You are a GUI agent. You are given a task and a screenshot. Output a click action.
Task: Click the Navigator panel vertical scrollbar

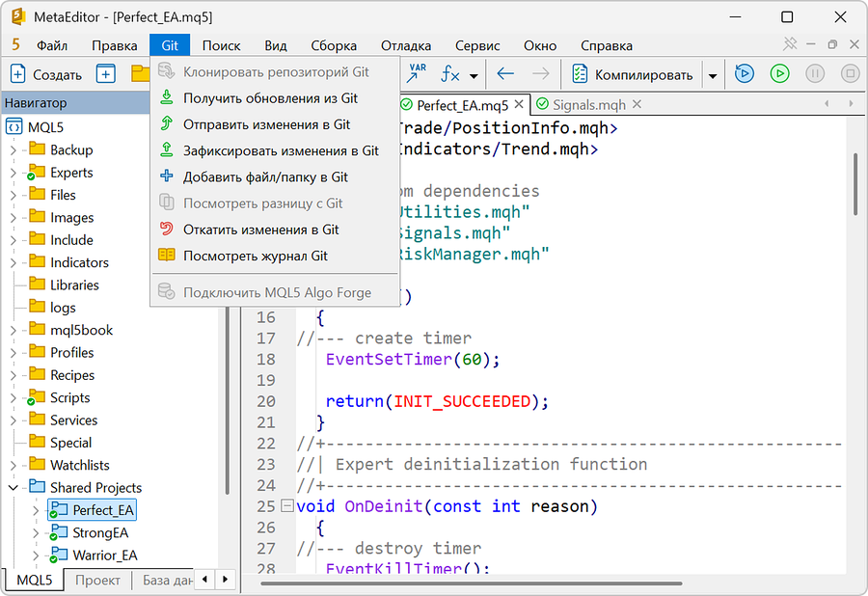(x=227, y=398)
